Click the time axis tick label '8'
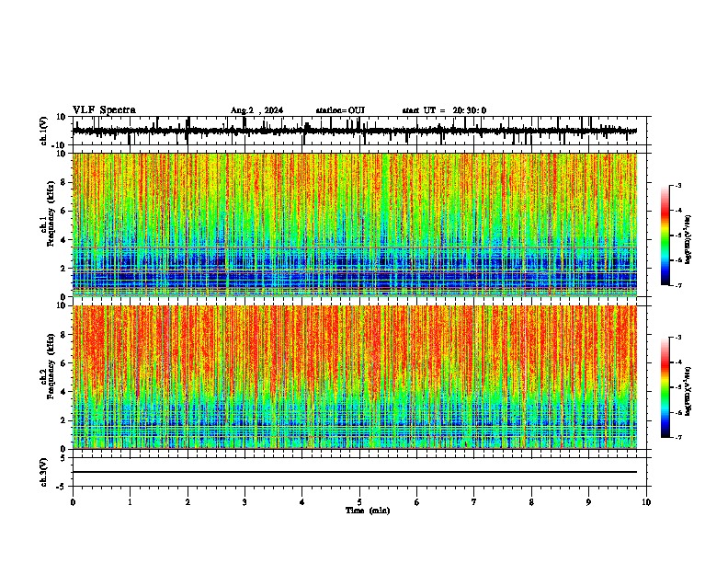The width and height of the screenshot is (728, 563). click(x=531, y=502)
